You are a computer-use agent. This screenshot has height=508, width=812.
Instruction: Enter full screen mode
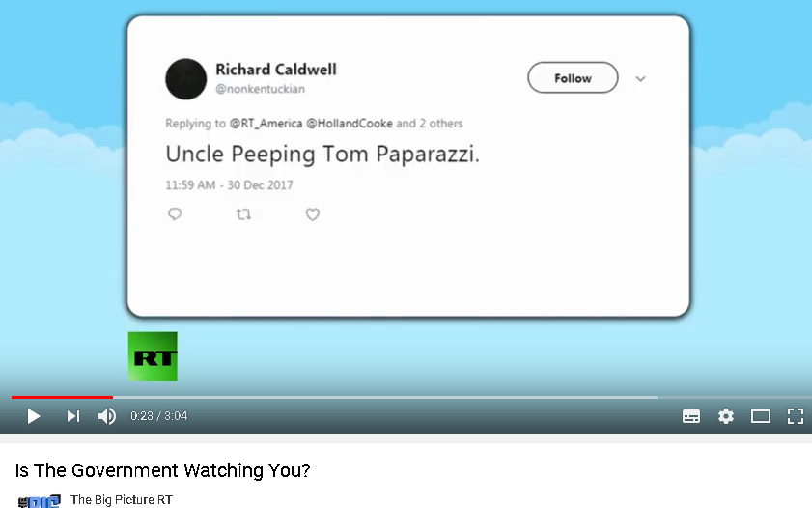[x=796, y=416]
